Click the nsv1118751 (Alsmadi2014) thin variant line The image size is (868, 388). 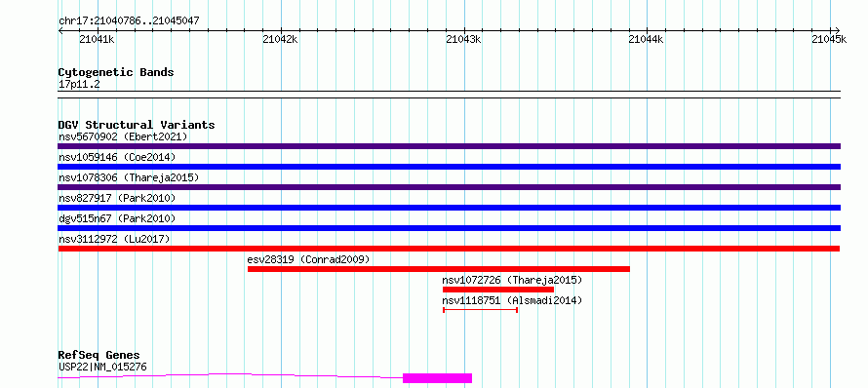(481, 310)
